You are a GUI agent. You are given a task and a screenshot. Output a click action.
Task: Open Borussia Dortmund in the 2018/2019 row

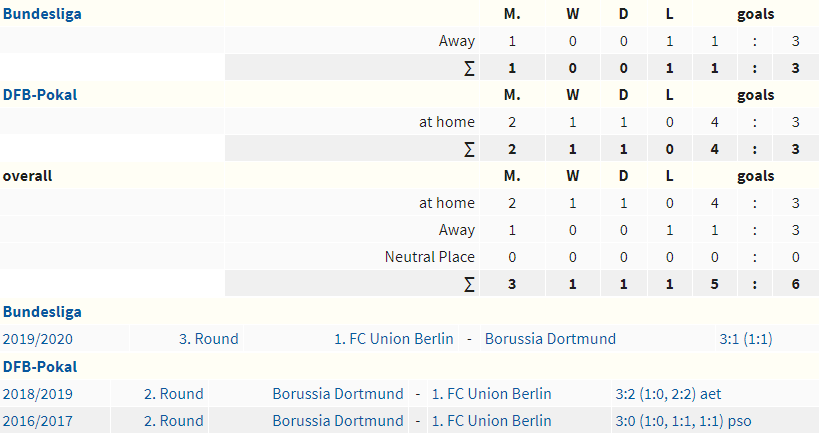click(338, 394)
